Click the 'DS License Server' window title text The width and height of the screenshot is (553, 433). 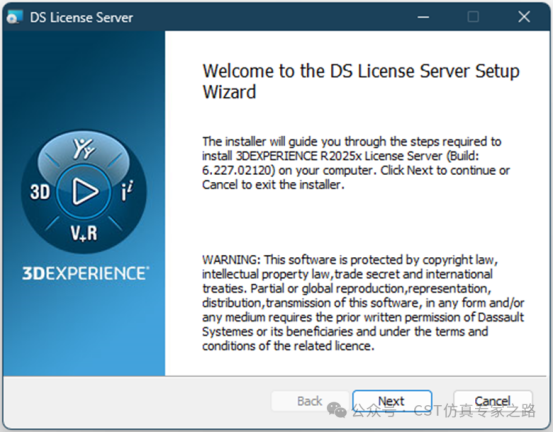click(x=81, y=17)
